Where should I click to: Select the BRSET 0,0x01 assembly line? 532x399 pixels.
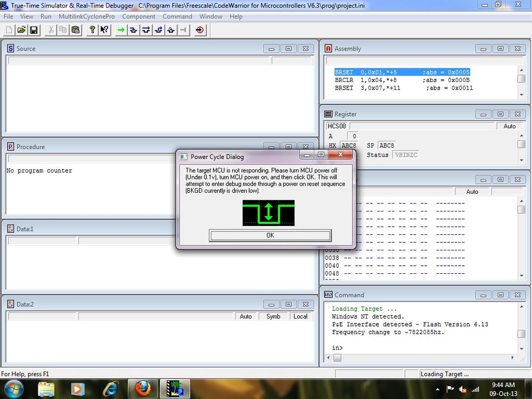coord(402,72)
